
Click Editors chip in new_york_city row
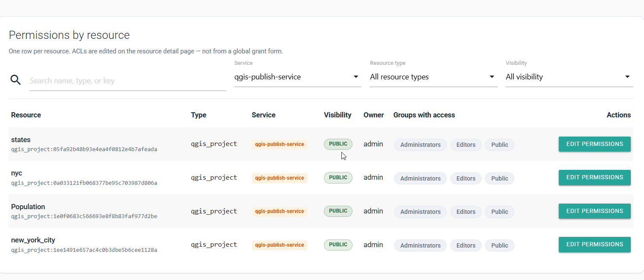(x=466, y=245)
